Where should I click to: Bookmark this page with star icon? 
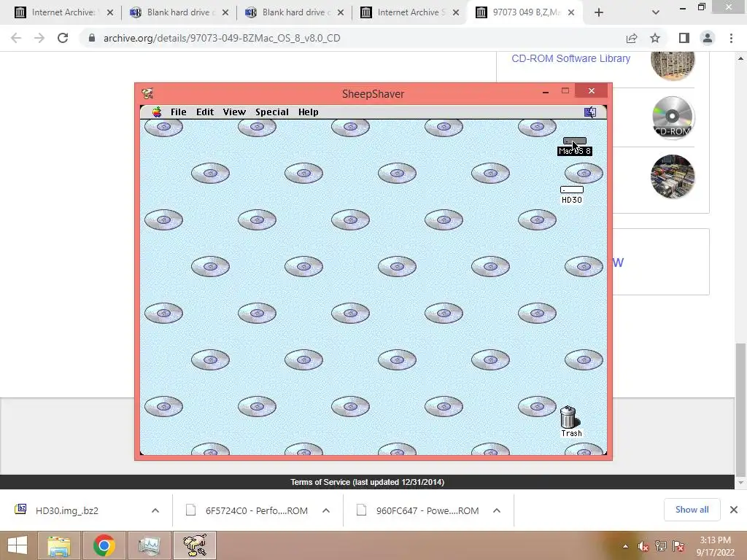tap(655, 38)
